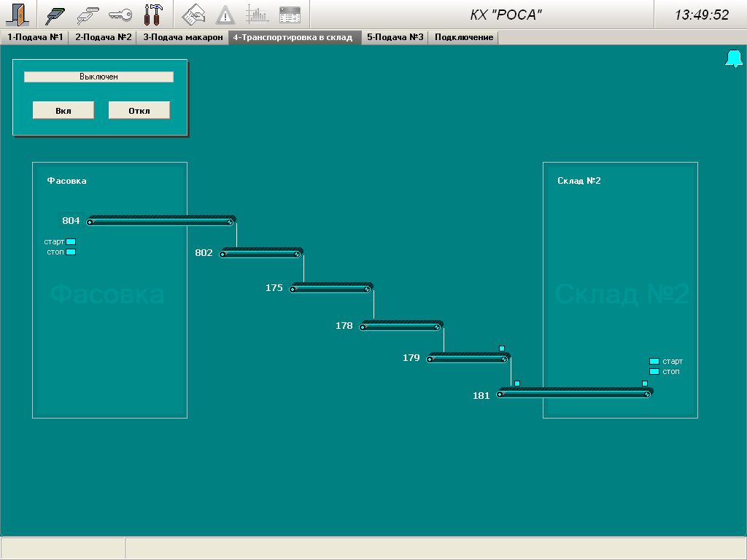Click the exit door icon
This screenshot has width=747, height=560.
click(16, 14)
